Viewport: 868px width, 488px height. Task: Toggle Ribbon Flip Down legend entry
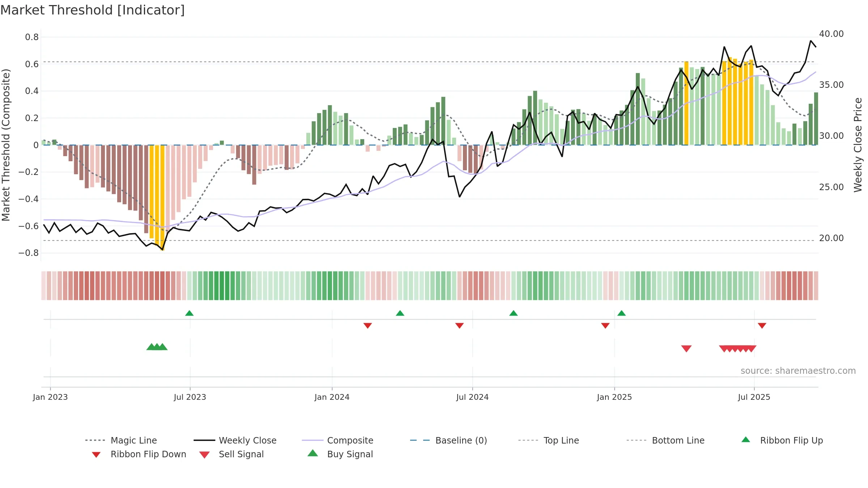click(139, 454)
